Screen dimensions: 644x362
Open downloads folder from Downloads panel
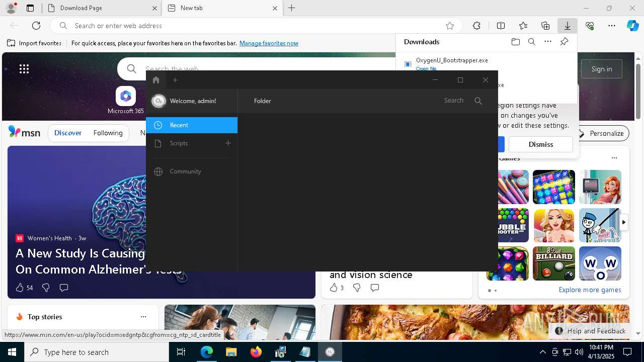point(516,42)
